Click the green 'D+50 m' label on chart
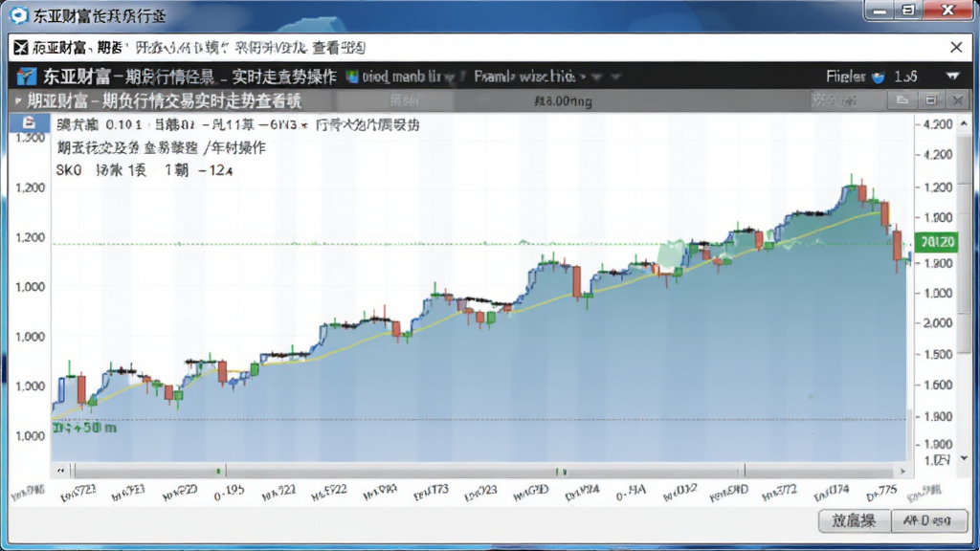Image resolution: width=980 pixels, height=551 pixels. click(84, 428)
